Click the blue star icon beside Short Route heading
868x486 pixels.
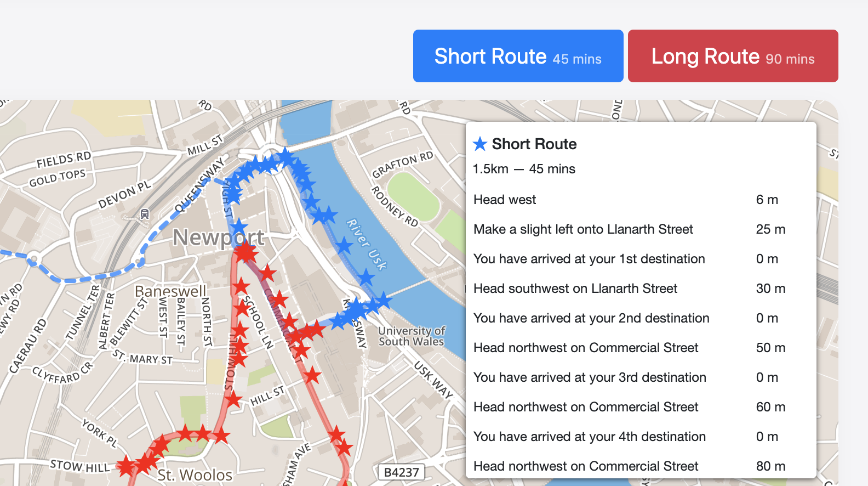pyautogui.click(x=480, y=144)
